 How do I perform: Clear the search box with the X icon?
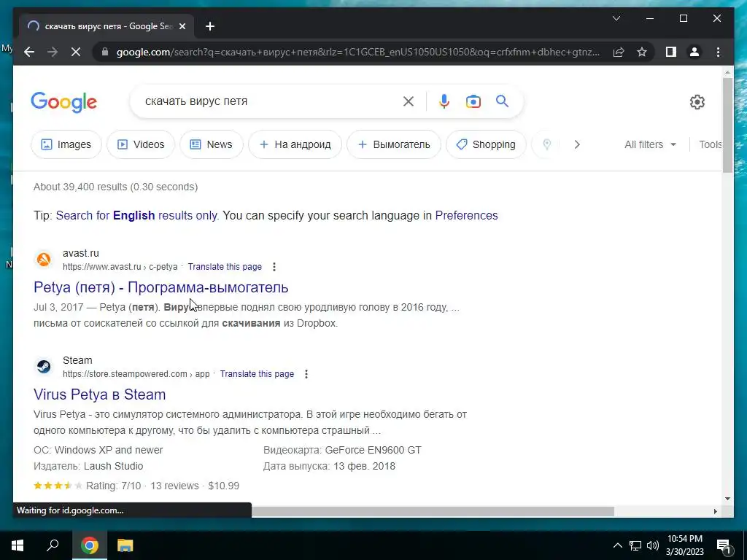[x=409, y=101]
